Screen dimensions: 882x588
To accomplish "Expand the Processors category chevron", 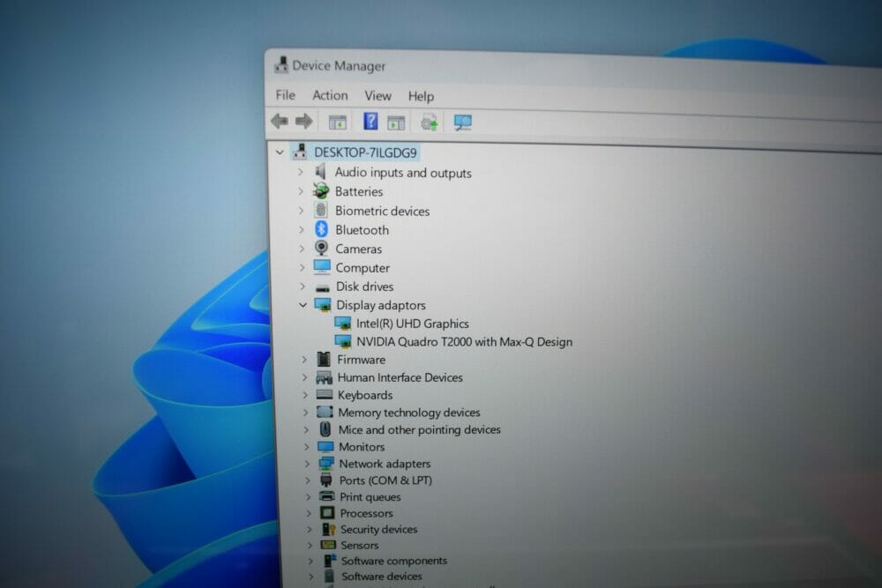I will pyautogui.click(x=308, y=513).
